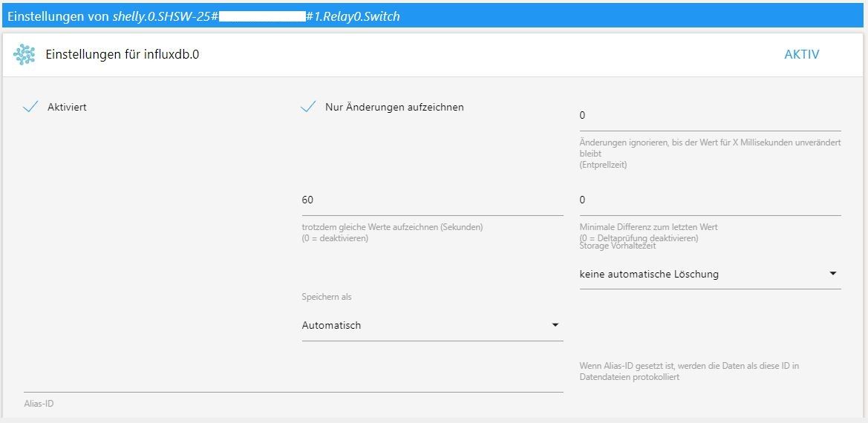
Task: Click the 'Aktiviert' label text
Action: coord(67,107)
